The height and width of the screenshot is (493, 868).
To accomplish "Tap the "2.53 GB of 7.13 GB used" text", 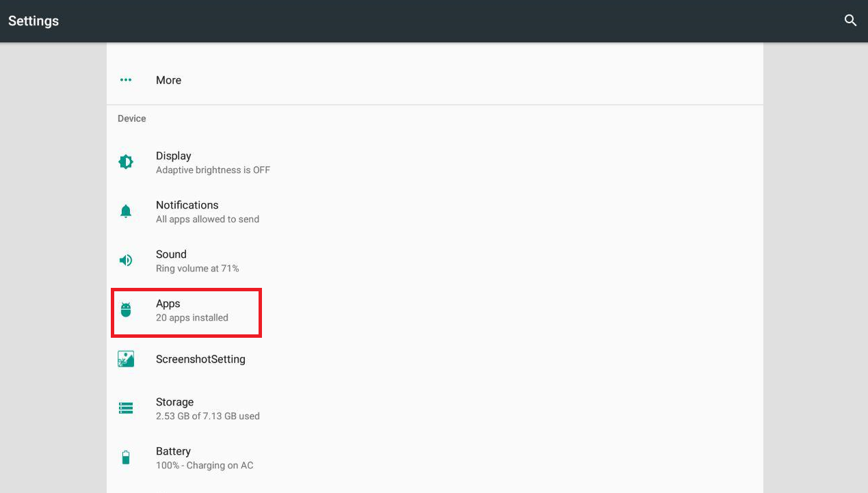I will (x=207, y=416).
